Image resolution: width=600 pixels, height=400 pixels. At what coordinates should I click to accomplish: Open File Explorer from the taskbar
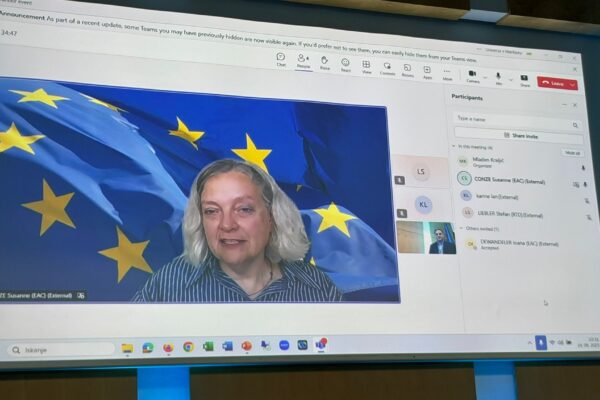pyautogui.click(x=127, y=348)
